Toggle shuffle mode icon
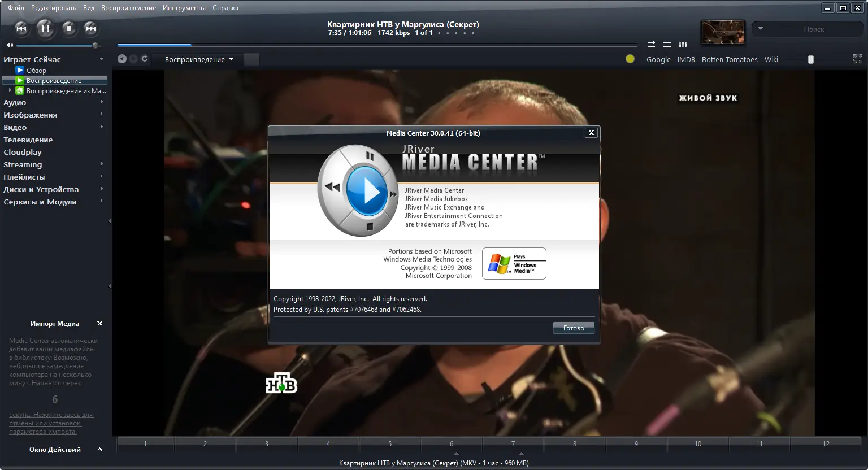This screenshot has height=470, width=868. (667, 45)
